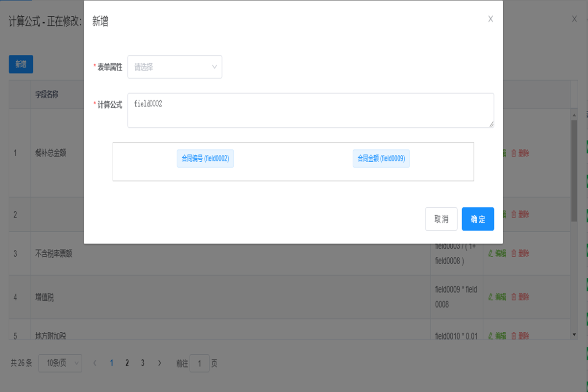Switch to page 2 of results
This screenshot has width=588, height=392.
coord(127,363)
